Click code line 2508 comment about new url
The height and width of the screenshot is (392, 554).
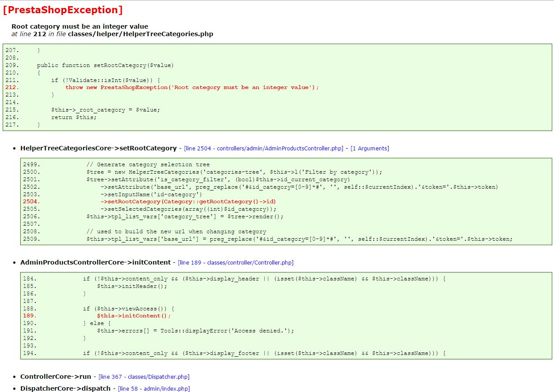176,231
